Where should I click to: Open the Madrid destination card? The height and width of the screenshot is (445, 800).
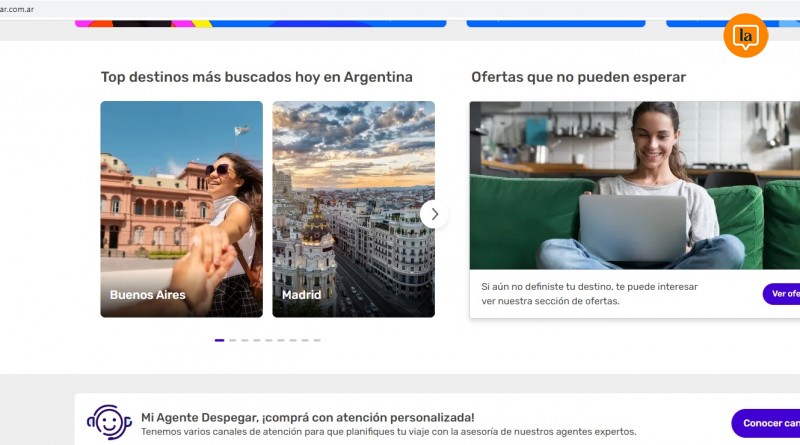click(x=353, y=209)
